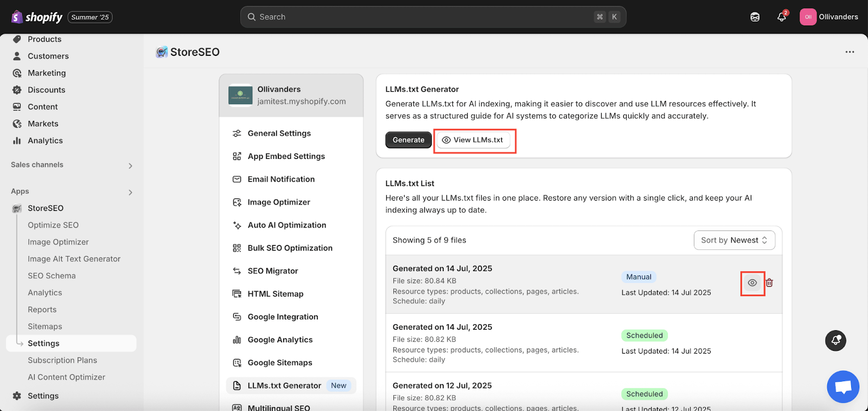Viewport: 868px width, 411px height.
Task: Open Analytics under StoreSEO submenu
Action: (x=45, y=293)
